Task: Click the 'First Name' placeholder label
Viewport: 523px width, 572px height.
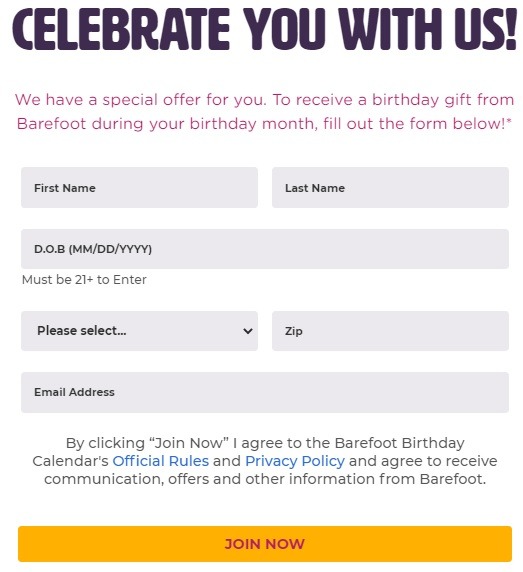Action: click(x=65, y=188)
